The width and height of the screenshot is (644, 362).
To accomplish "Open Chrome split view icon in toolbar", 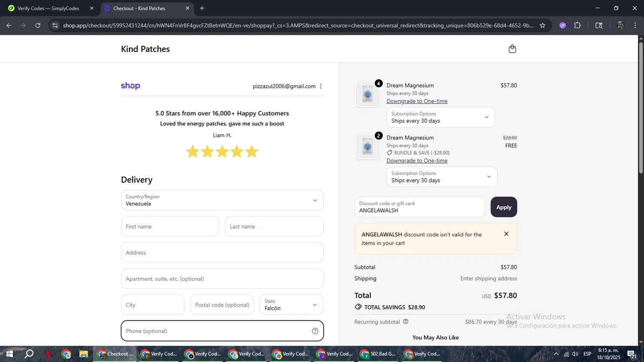I will (x=599, y=25).
